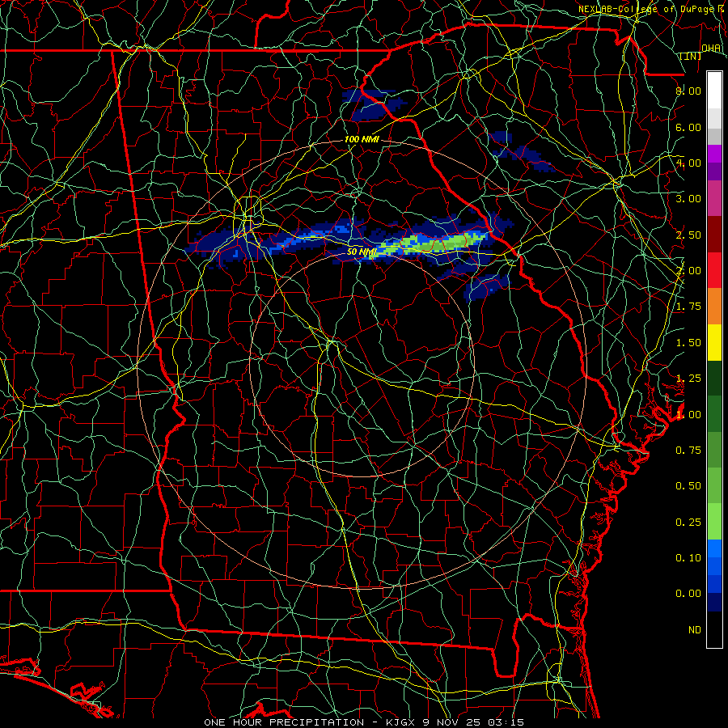Click the 0.10 legend value
The width and height of the screenshot is (728, 728).
[688, 558]
